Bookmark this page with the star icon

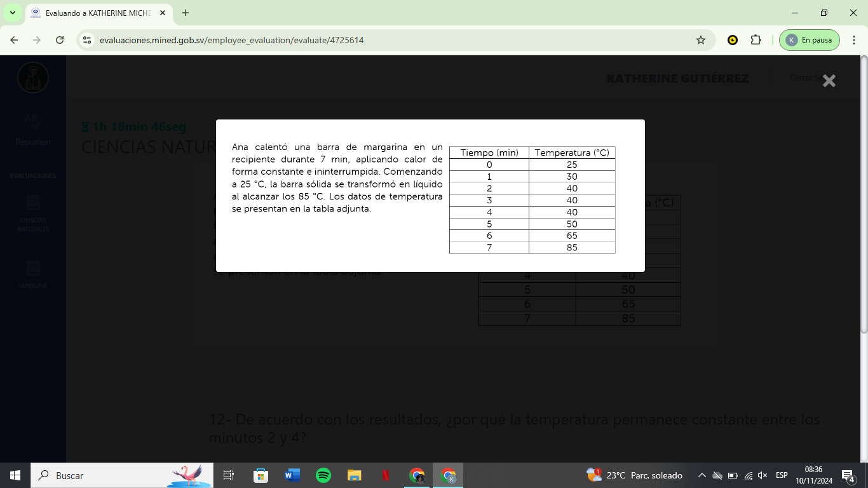[x=701, y=40]
